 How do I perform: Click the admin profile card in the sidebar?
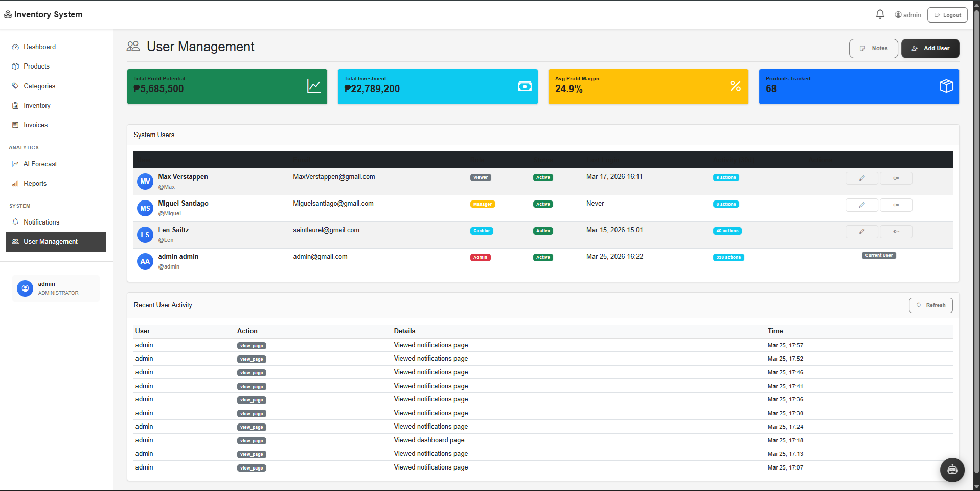click(56, 288)
